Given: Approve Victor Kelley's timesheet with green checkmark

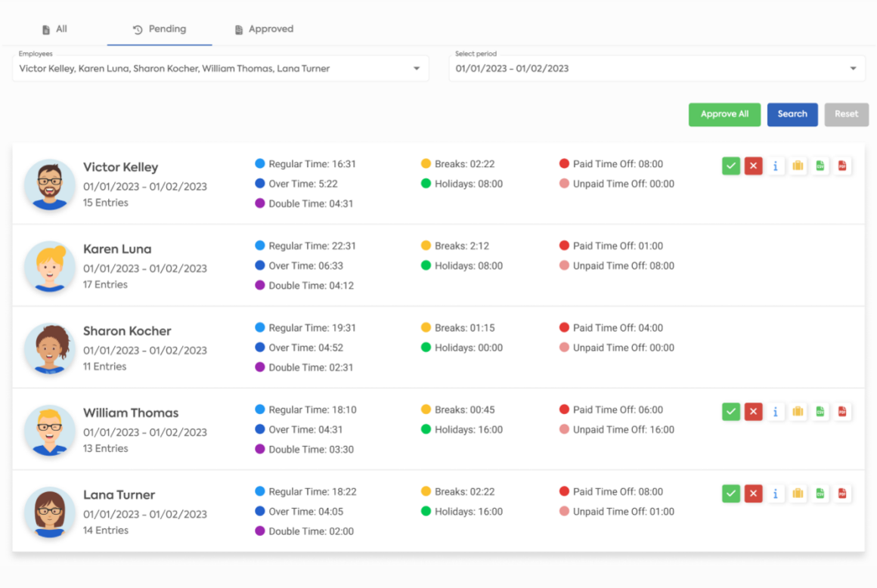Looking at the screenshot, I should 731,166.
